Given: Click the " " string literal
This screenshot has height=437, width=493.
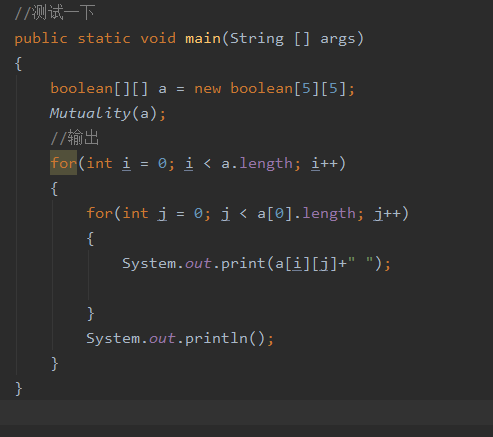Looking at the screenshot, I should [x=360, y=261].
